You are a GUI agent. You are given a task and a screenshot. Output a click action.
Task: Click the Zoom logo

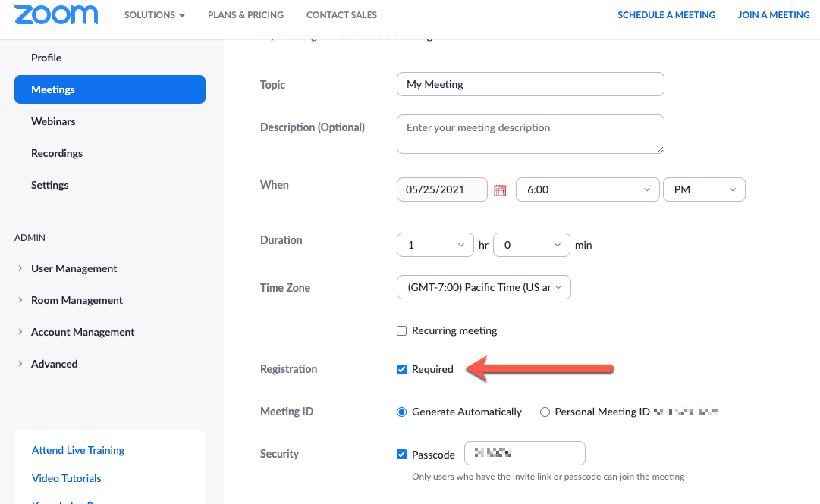(56, 14)
